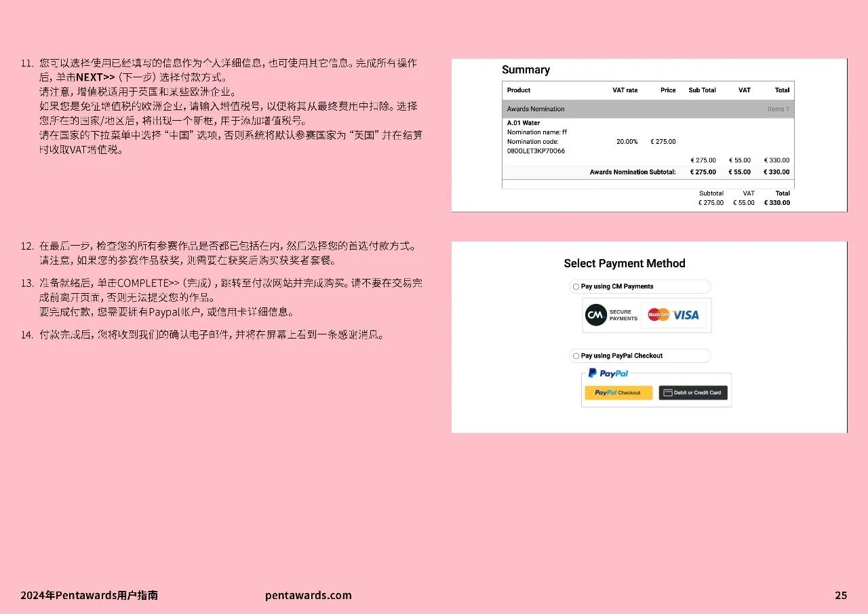Viewport: 868px width, 614px height.
Task: Click the CM Secure Payments logo
Action: pyautogui.click(x=612, y=315)
